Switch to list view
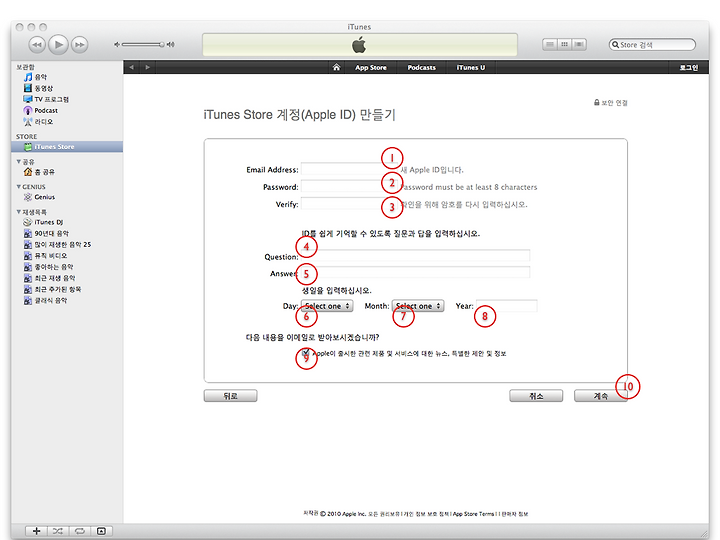The height and width of the screenshot is (540, 720). pyautogui.click(x=549, y=45)
